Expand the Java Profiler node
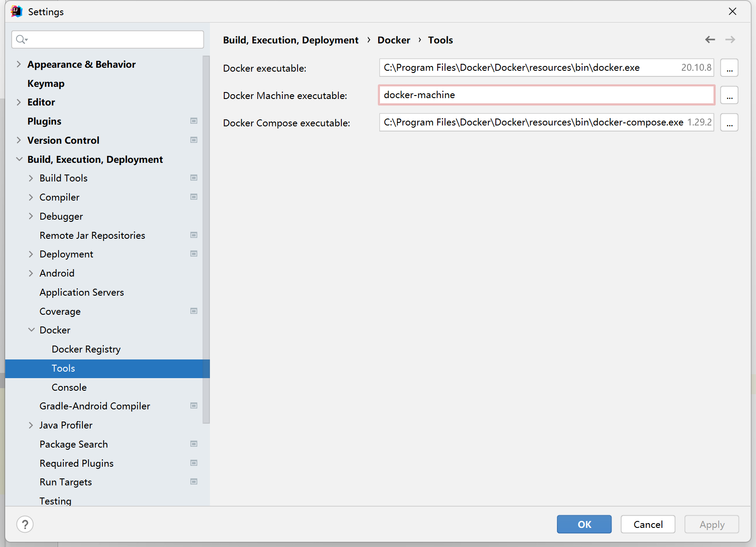Image resolution: width=756 pixels, height=547 pixels. coord(31,425)
